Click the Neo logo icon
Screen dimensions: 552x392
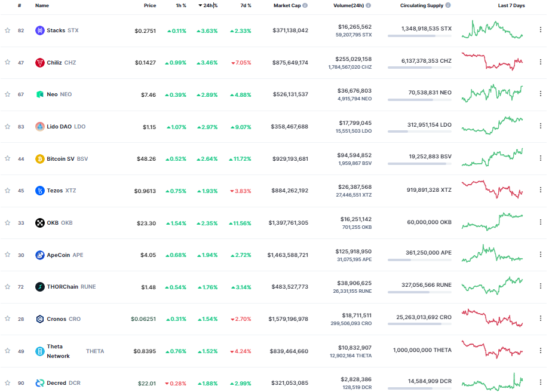[40, 94]
